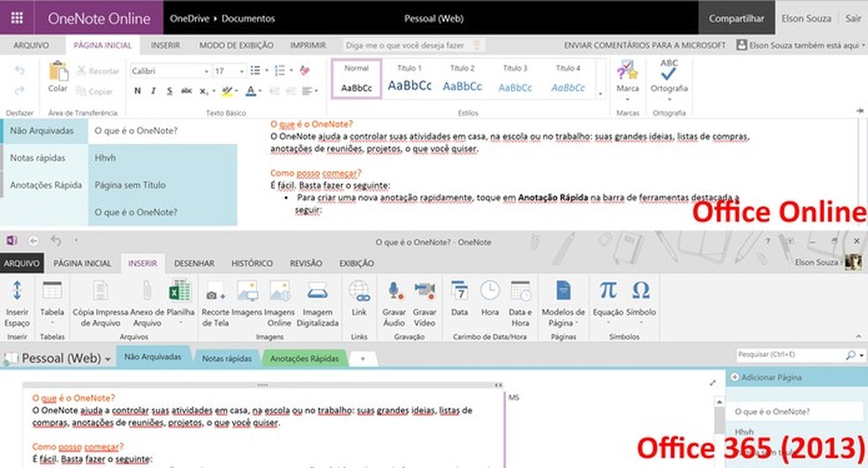Click the Sair link

click(x=853, y=19)
